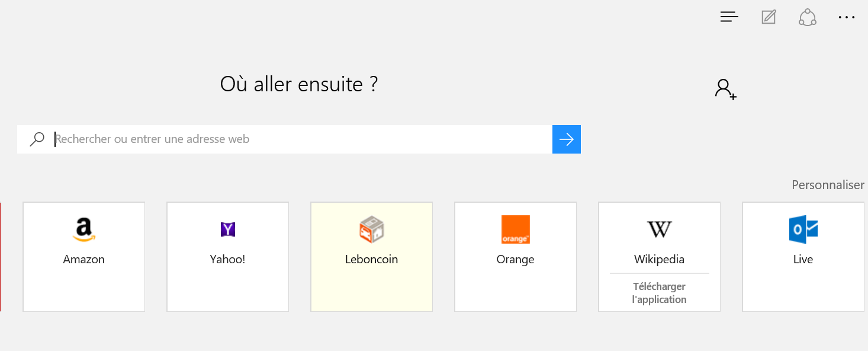Open the Yahoo! top site tile

click(x=228, y=256)
